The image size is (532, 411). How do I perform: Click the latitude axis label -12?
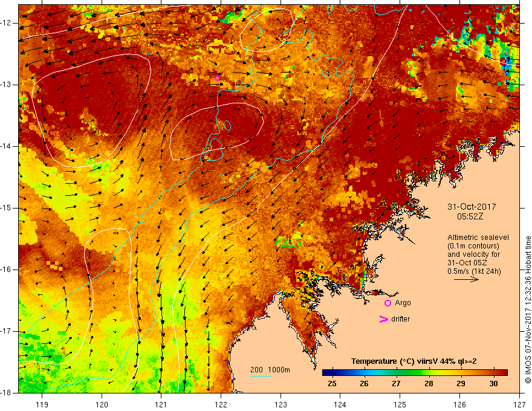[7, 23]
